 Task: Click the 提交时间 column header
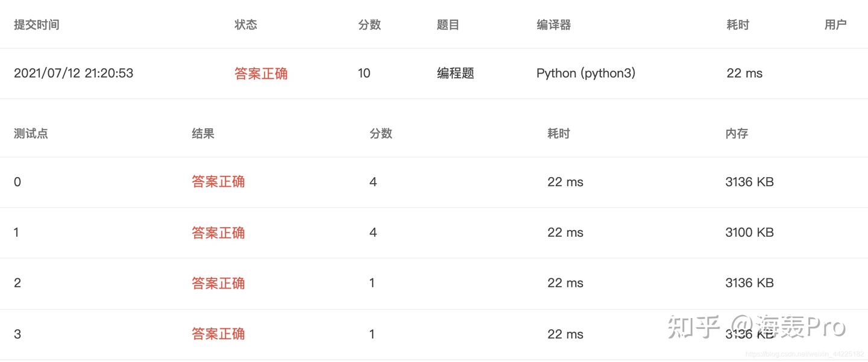tap(36, 25)
